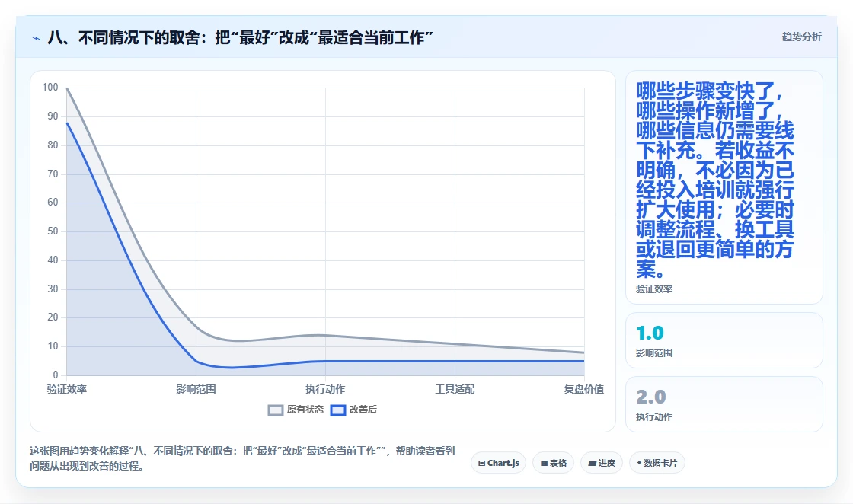Viewport: 853px width, 504px height.
Task: Click the 执行动作 x-axis label on the chart
Action: point(325,389)
